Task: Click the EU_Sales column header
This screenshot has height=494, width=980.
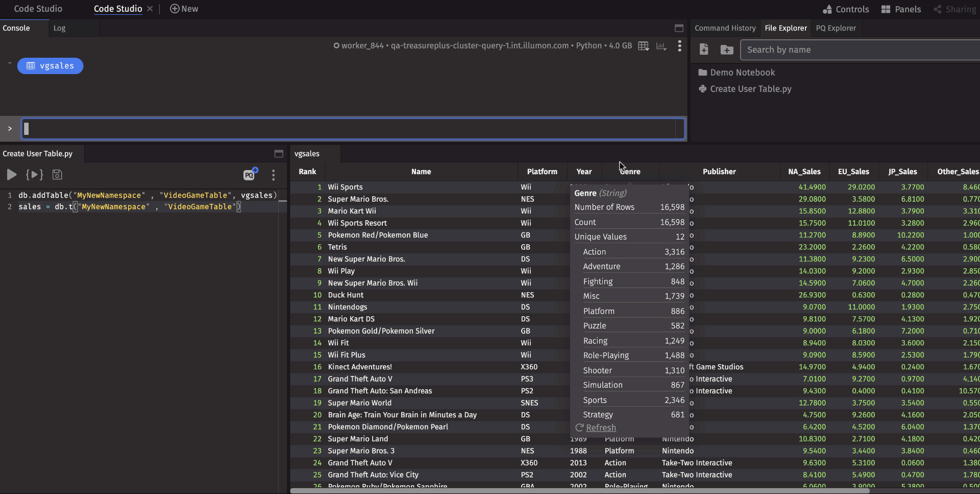Action: [853, 172]
